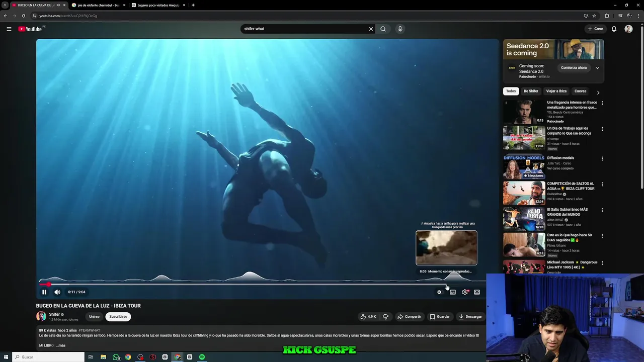The image size is (644, 362).
Task: Click the search magnifier button
Action: pyautogui.click(x=383, y=29)
